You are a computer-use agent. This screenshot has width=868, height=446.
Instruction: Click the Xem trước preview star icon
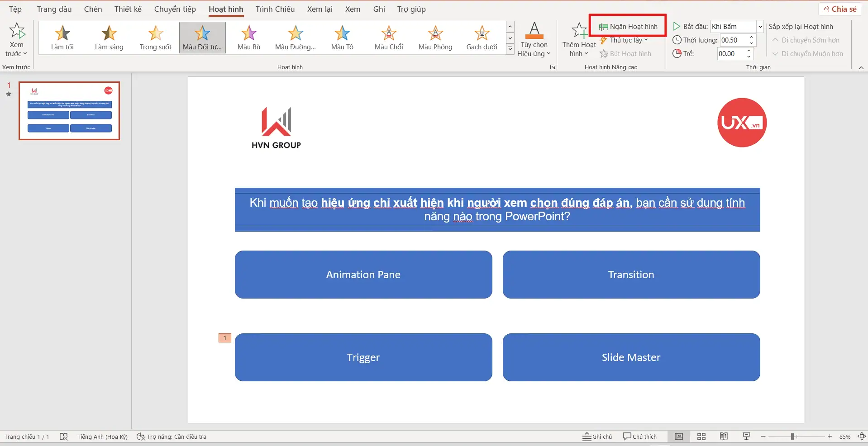click(17, 31)
